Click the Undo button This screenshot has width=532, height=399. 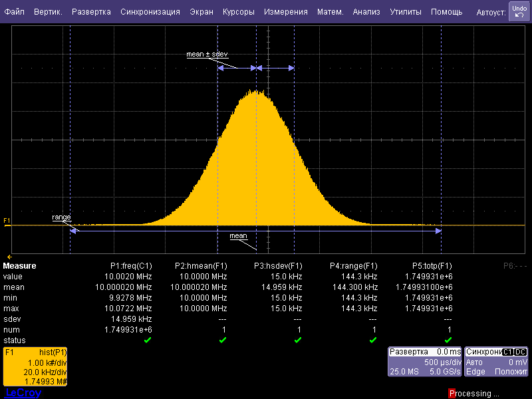point(519,11)
